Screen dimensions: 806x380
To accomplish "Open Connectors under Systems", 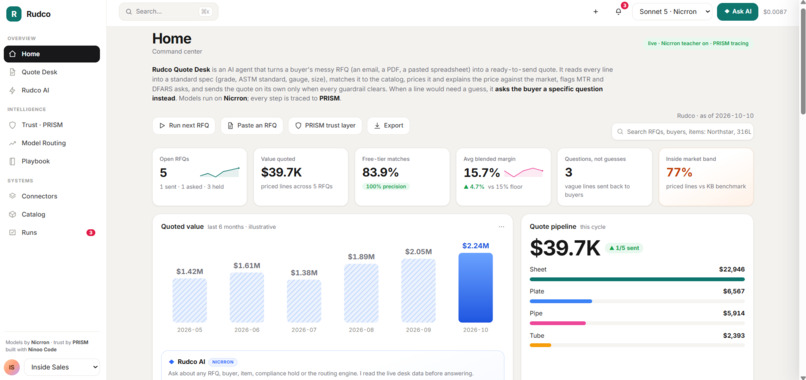I will click(52, 196).
